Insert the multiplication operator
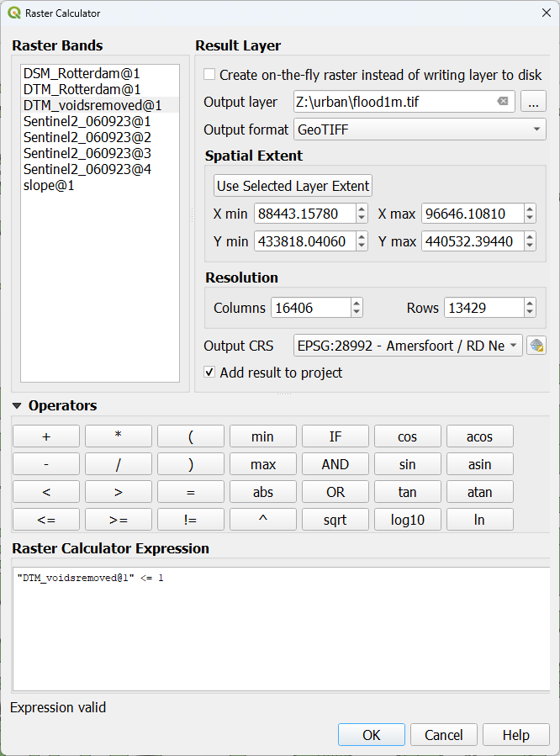The height and width of the screenshot is (756, 560). pos(118,436)
